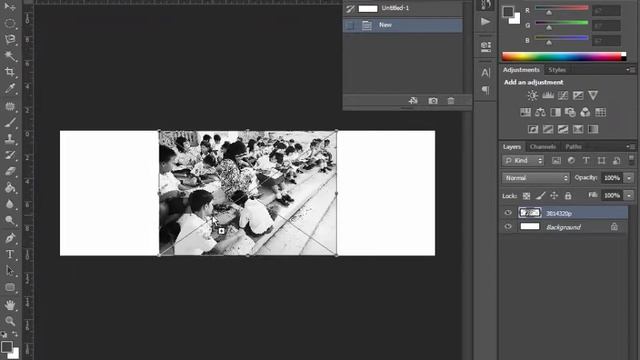Toggle filter for adjustment layers
The image size is (640, 360).
[x=571, y=161]
